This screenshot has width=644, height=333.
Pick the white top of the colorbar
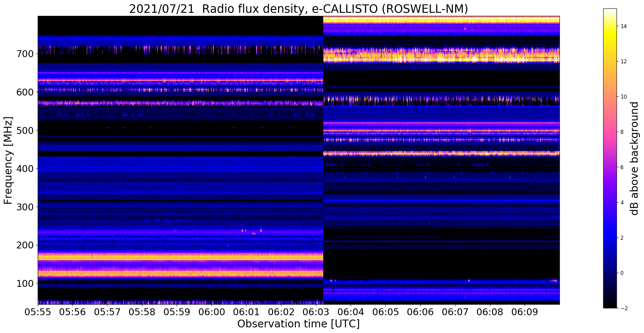click(610, 11)
